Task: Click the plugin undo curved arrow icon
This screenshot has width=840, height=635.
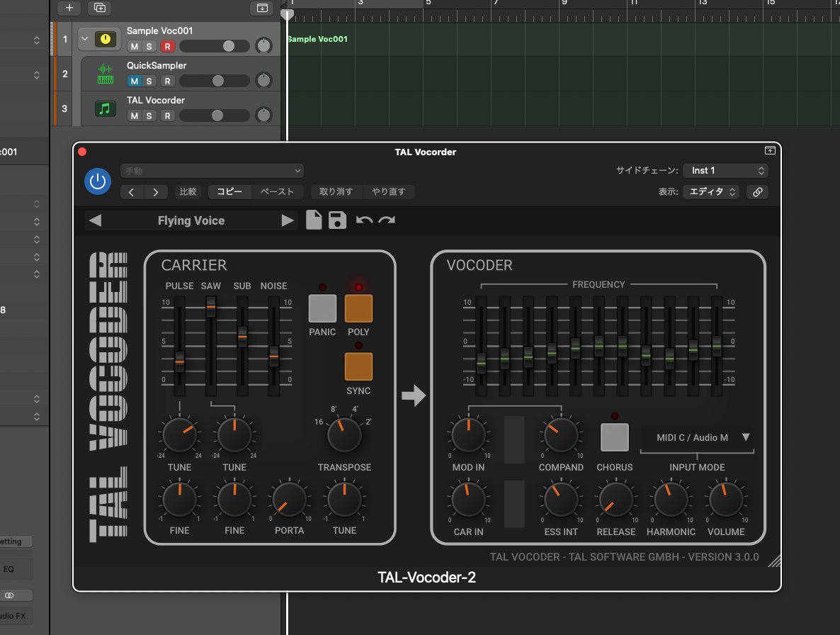Action: tap(364, 220)
